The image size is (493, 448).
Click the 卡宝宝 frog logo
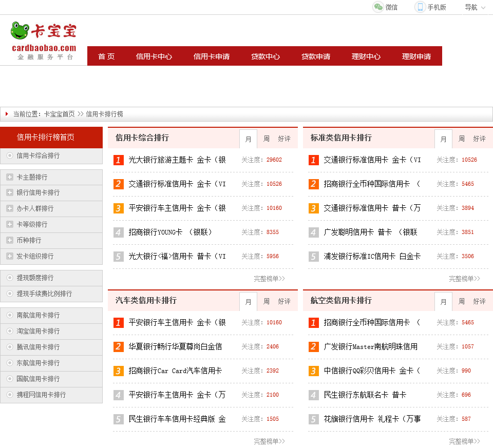coord(44,41)
